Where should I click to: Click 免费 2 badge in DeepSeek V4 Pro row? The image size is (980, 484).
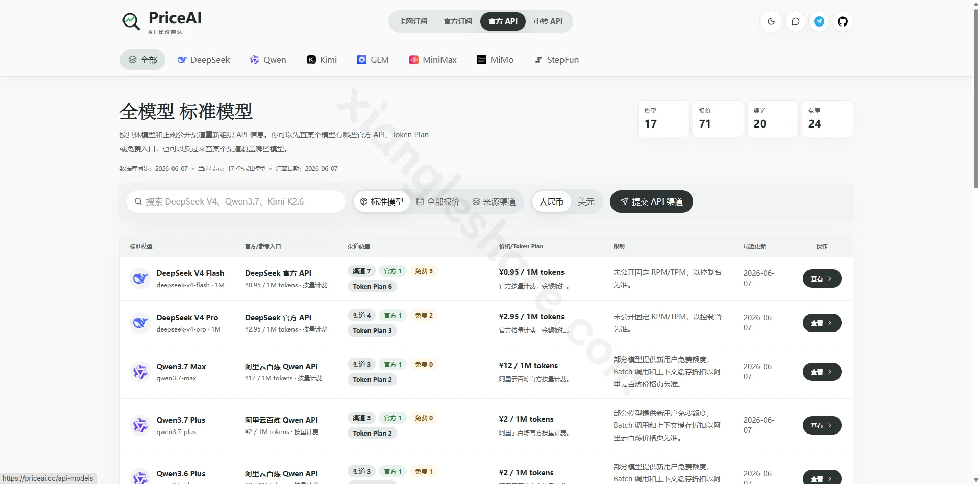tap(424, 315)
